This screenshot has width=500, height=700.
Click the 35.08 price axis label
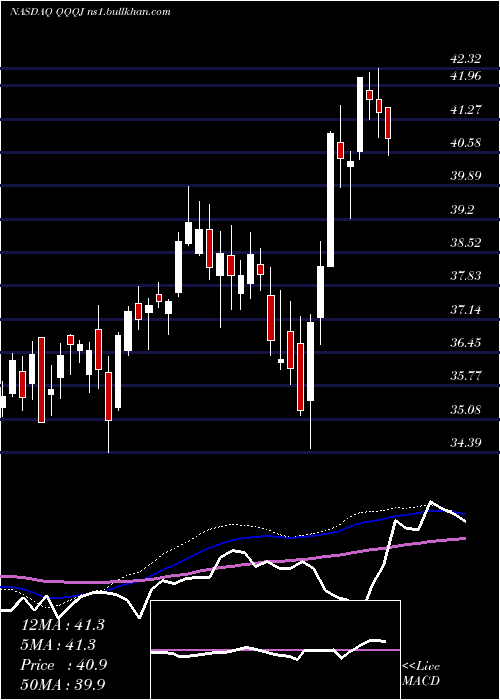point(466,409)
